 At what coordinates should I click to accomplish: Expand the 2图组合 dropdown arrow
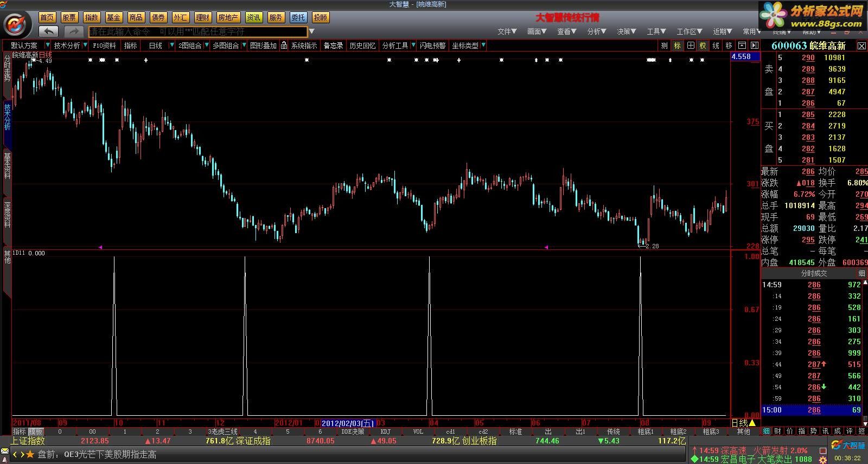pos(206,46)
